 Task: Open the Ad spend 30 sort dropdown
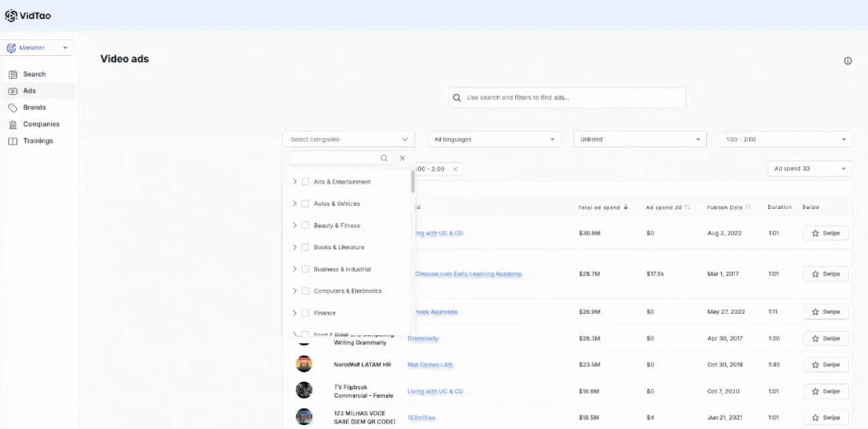pyautogui.click(x=809, y=169)
